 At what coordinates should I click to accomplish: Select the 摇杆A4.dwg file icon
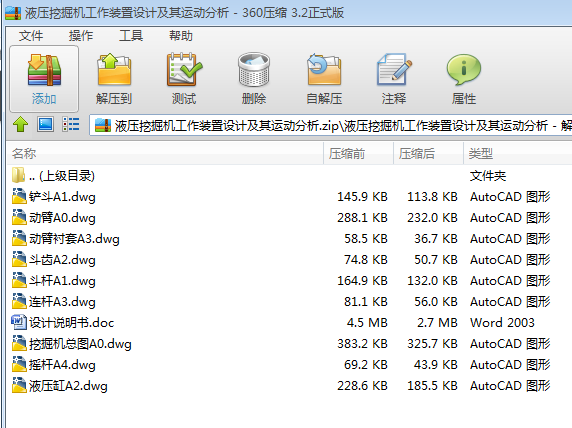(x=19, y=364)
